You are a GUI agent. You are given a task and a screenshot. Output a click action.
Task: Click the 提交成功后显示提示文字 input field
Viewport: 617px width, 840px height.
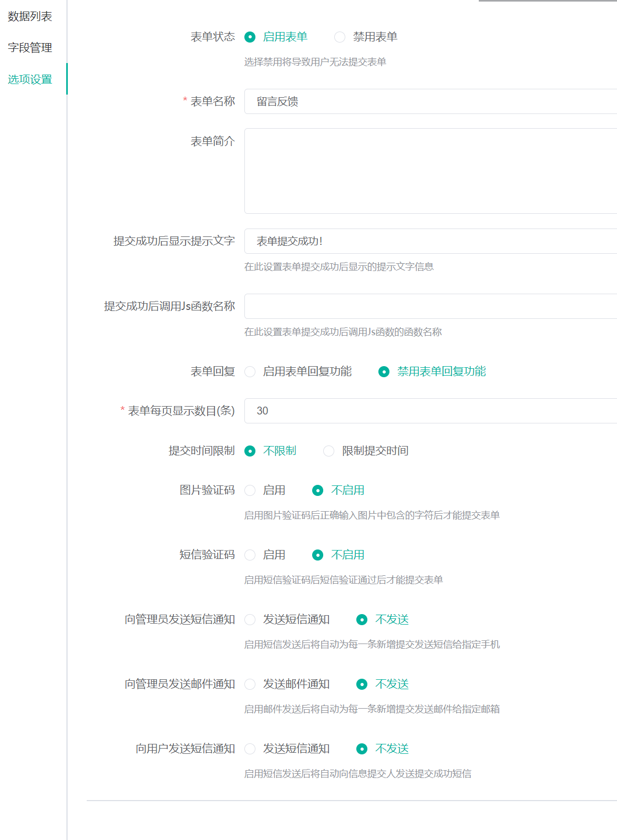tap(430, 241)
